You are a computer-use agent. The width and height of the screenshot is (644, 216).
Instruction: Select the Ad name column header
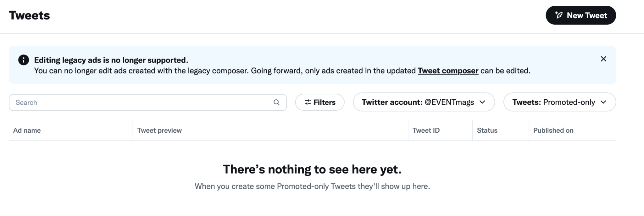pyautogui.click(x=27, y=130)
